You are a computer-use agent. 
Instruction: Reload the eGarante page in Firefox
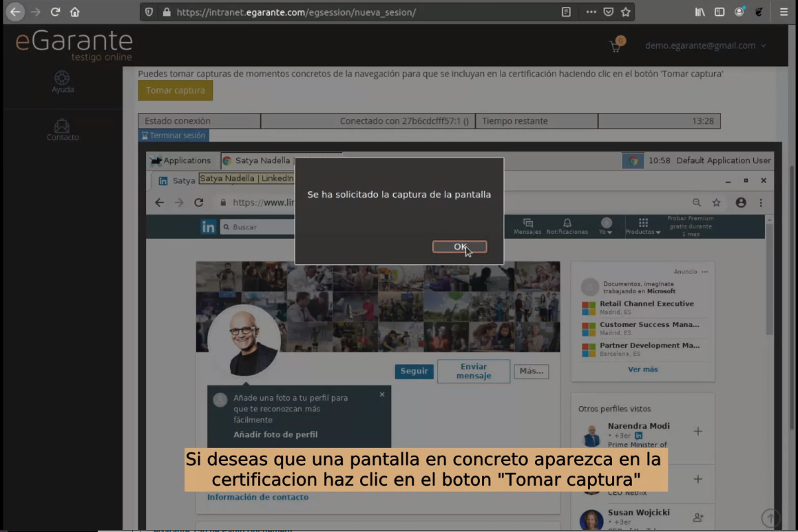coord(55,12)
